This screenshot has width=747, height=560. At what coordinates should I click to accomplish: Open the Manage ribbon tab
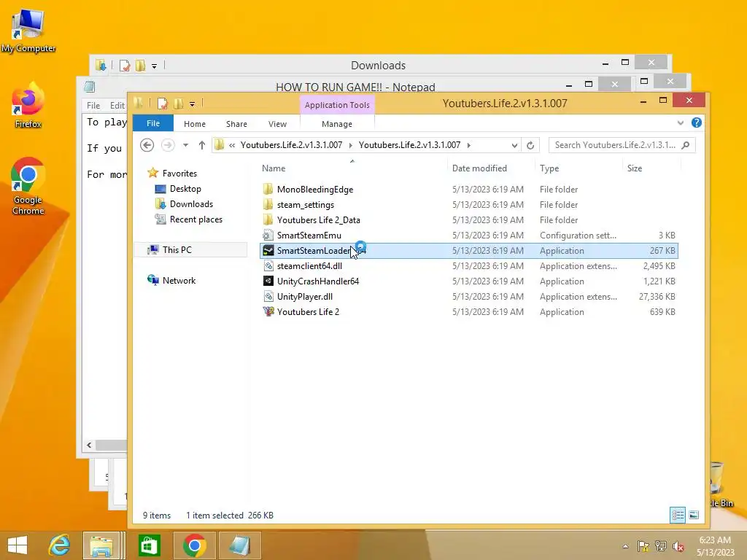(x=337, y=124)
